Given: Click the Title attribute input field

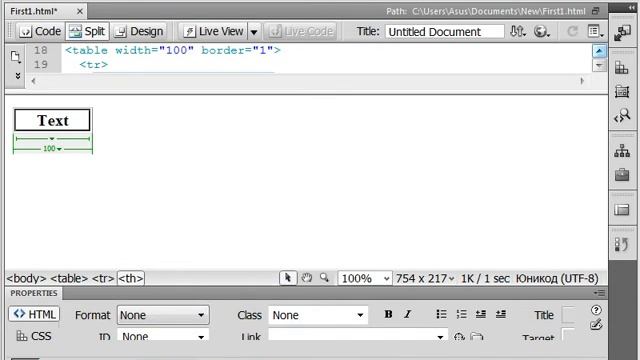Looking at the screenshot, I should pyautogui.click(x=569, y=315).
